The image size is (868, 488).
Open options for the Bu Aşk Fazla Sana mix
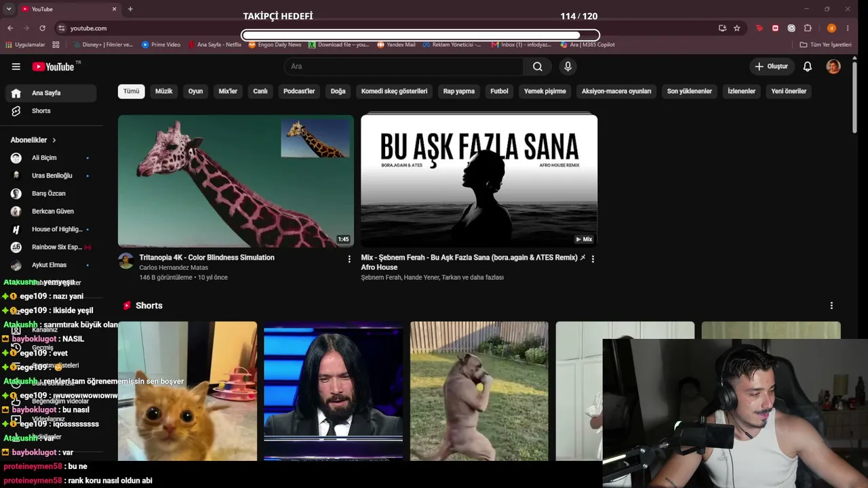coord(593,259)
